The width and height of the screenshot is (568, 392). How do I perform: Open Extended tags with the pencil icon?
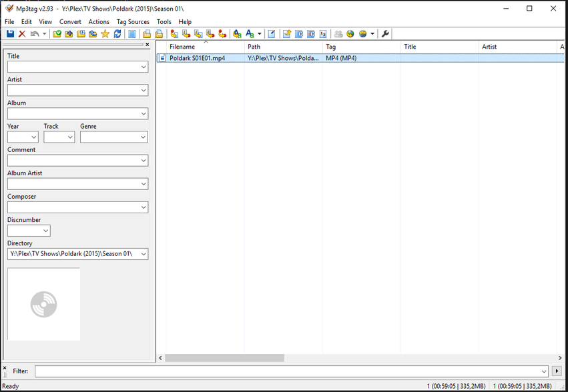[x=272, y=33]
